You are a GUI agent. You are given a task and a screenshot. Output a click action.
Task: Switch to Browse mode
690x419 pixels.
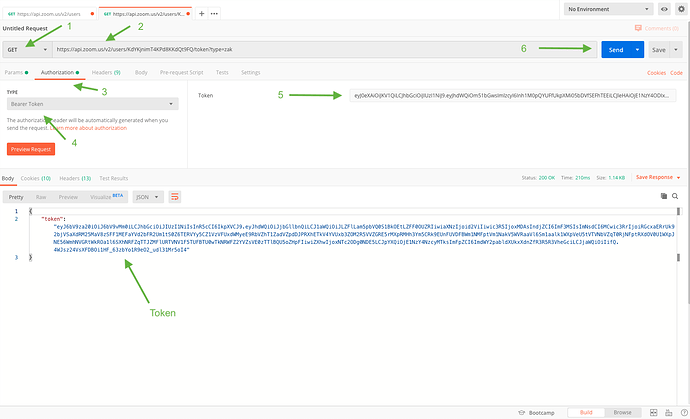click(622, 413)
